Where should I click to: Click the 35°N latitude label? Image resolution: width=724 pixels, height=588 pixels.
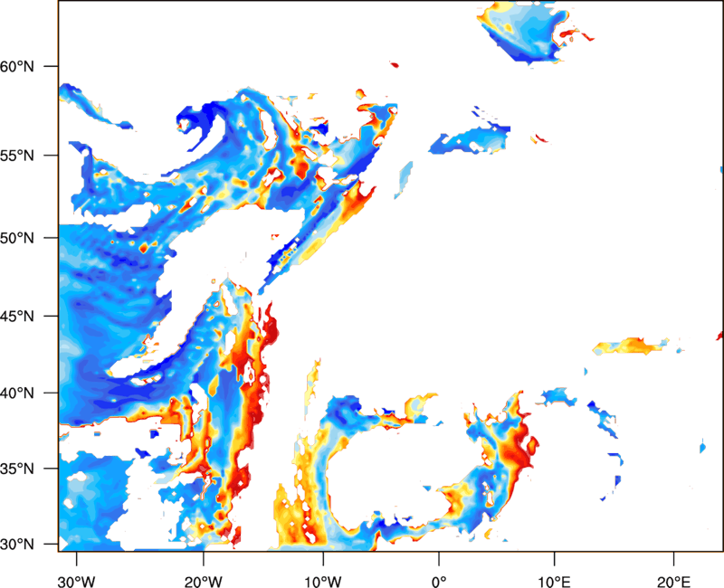(x=17, y=469)
